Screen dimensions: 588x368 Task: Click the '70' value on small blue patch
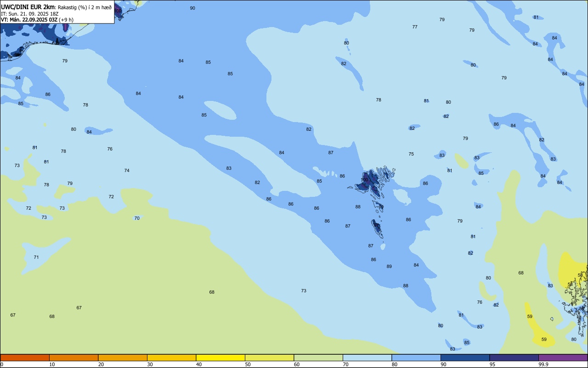(x=137, y=218)
